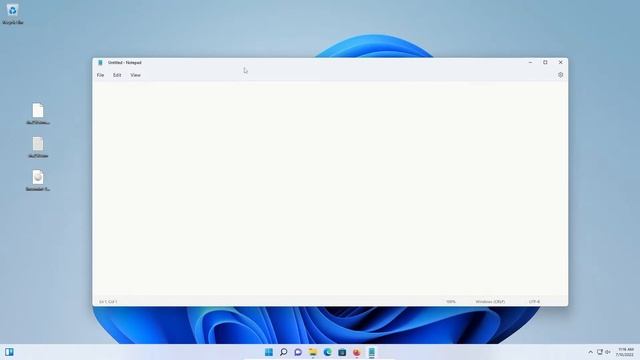This screenshot has height=360, width=640.
Task: Open network status from system tray
Action: pyautogui.click(x=600, y=352)
